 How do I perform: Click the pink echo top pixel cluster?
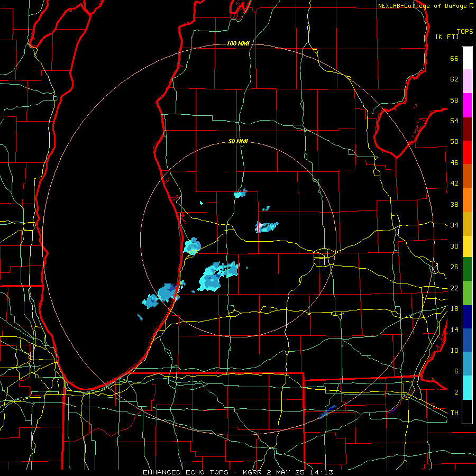click(260, 226)
